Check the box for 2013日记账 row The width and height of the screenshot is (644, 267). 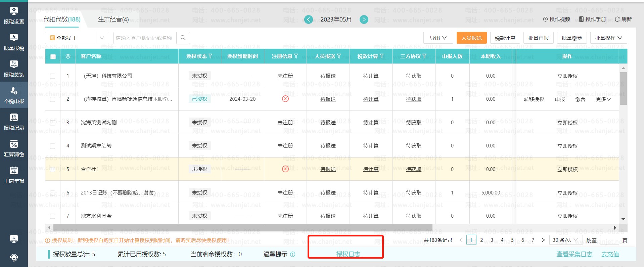(52, 193)
